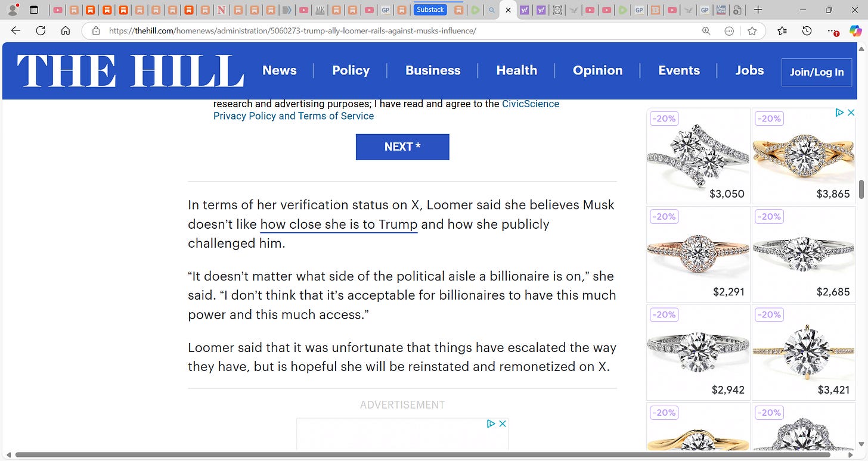
Task: Switch to the Fox News tab
Action: [721, 10]
